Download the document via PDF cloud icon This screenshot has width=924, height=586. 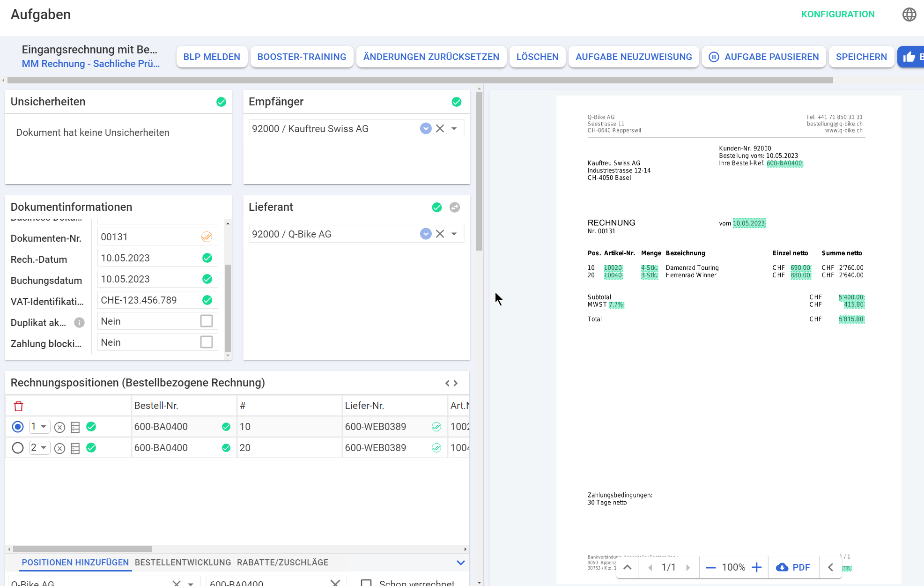793,567
